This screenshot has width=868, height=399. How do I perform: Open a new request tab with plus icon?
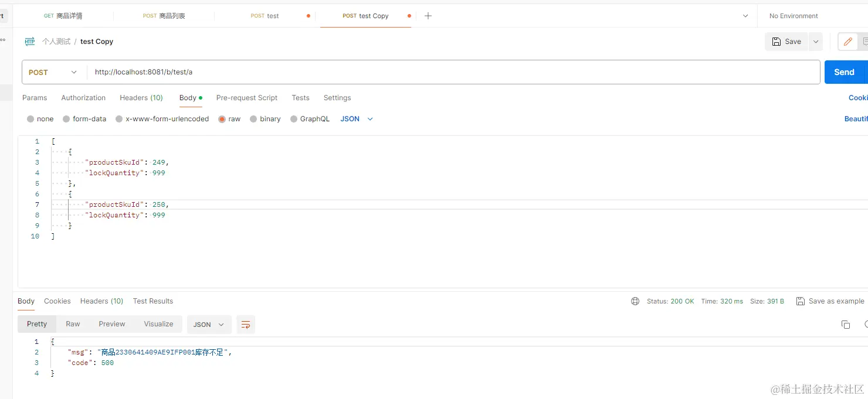pos(428,16)
